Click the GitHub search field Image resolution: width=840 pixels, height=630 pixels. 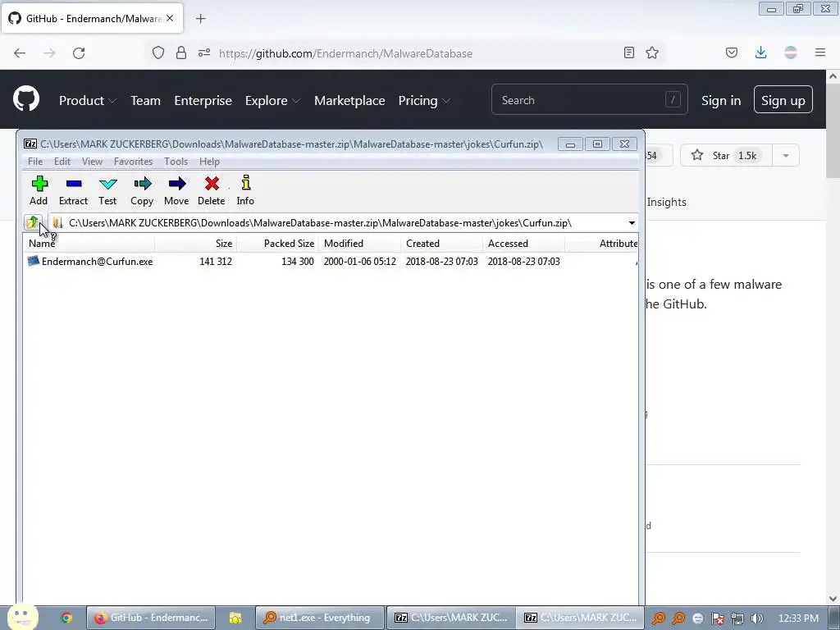(589, 99)
